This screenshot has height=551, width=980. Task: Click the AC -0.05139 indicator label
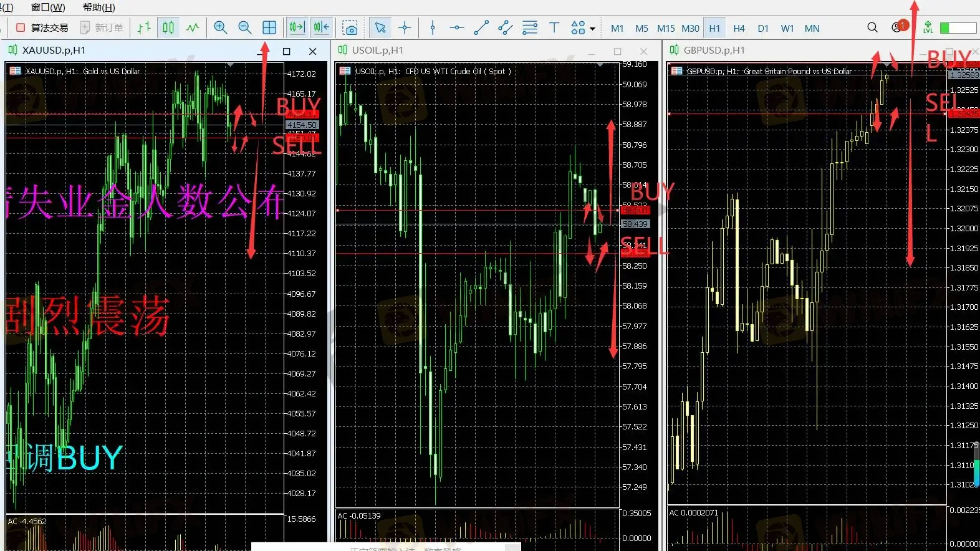click(359, 516)
